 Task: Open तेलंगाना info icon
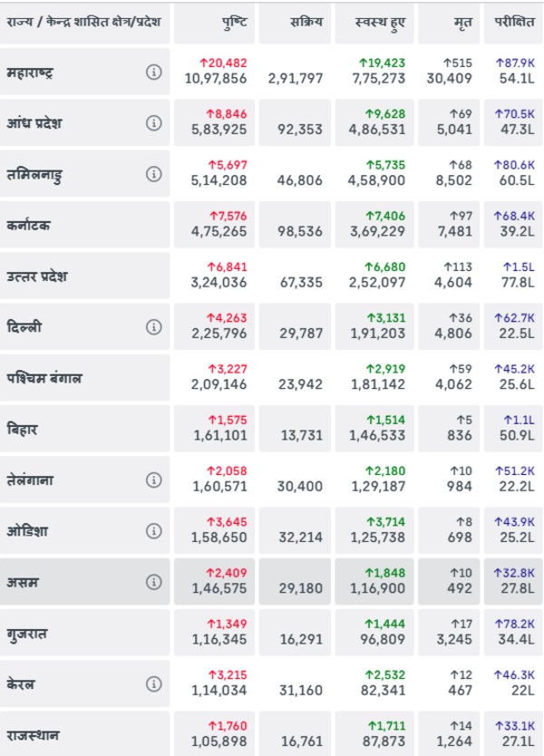pyautogui.click(x=153, y=480)
